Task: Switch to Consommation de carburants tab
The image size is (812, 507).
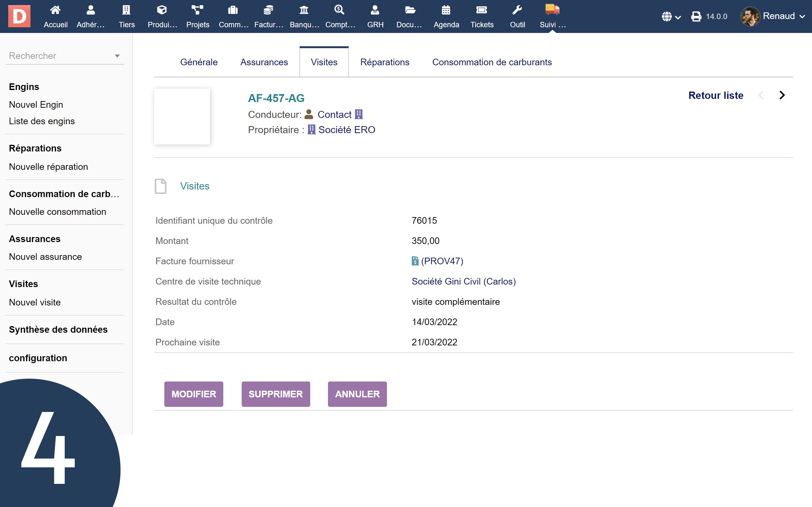Action: coord(492,62)
